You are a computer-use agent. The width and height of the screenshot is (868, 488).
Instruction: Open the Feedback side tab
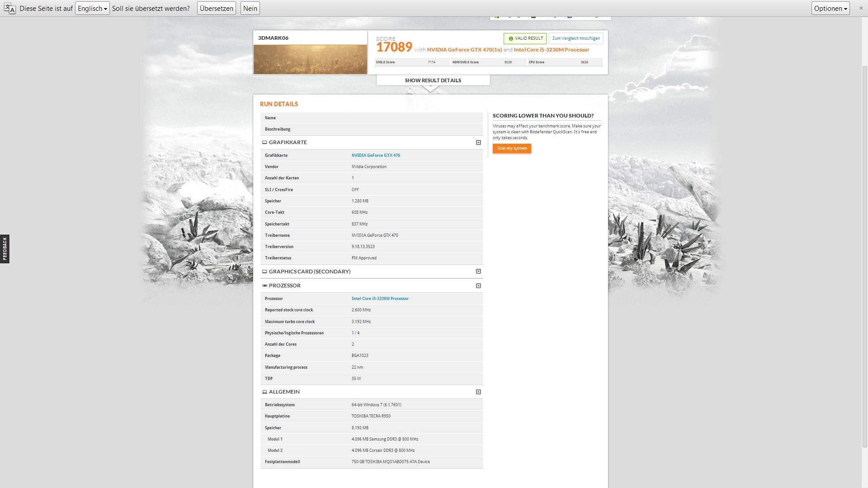point(5,249)
